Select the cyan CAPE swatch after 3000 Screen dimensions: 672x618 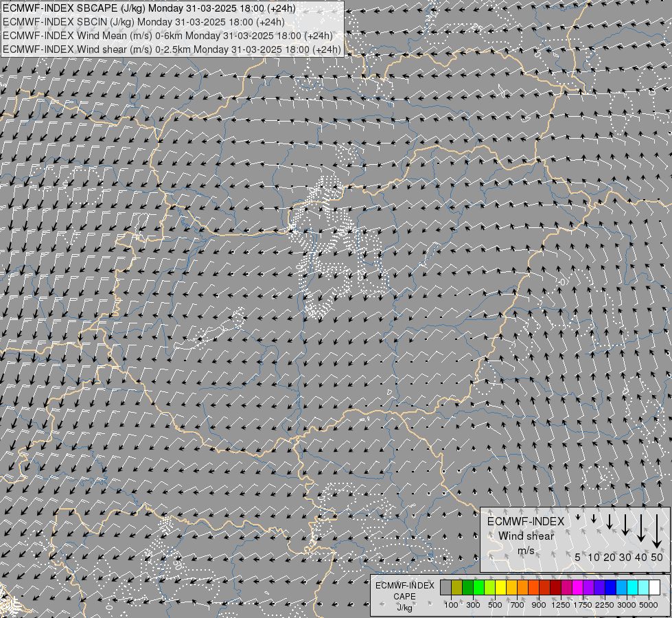click(633, 587)
